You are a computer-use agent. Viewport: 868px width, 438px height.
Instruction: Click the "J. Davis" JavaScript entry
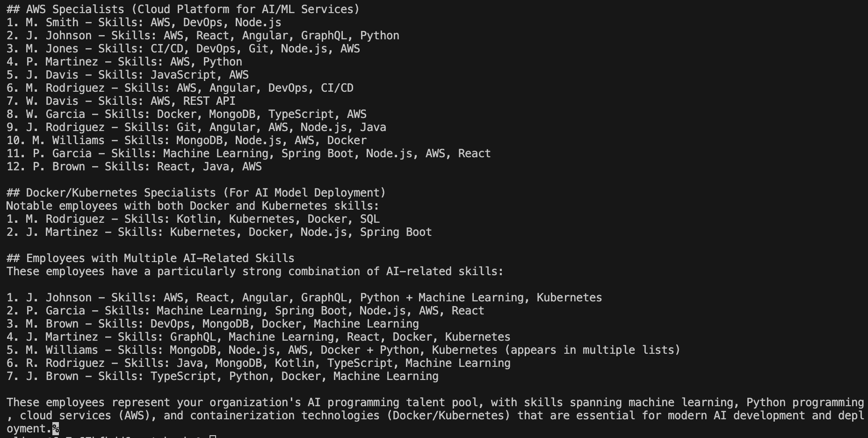point(127,75)
